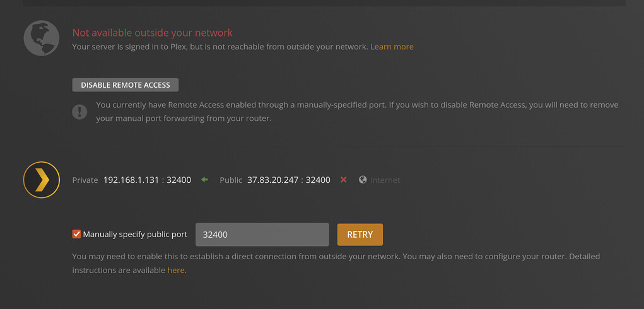Image resolution: width=644 pixels, height=309 pixels.
Task: Click the Plex chevron logo icon
Action: pyautogui.click(x=42, y=180)
